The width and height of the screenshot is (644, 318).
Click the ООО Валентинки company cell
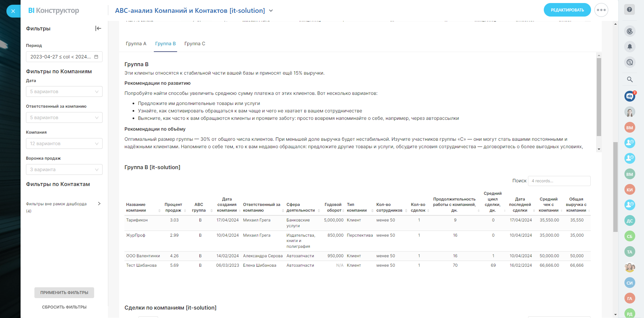(x=143, y=256)
